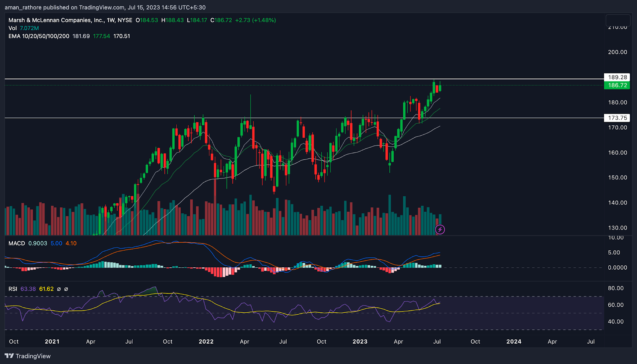Click the 80.00 RSI axis label
The width and height of the screenshot is (637, 364).
616,288
